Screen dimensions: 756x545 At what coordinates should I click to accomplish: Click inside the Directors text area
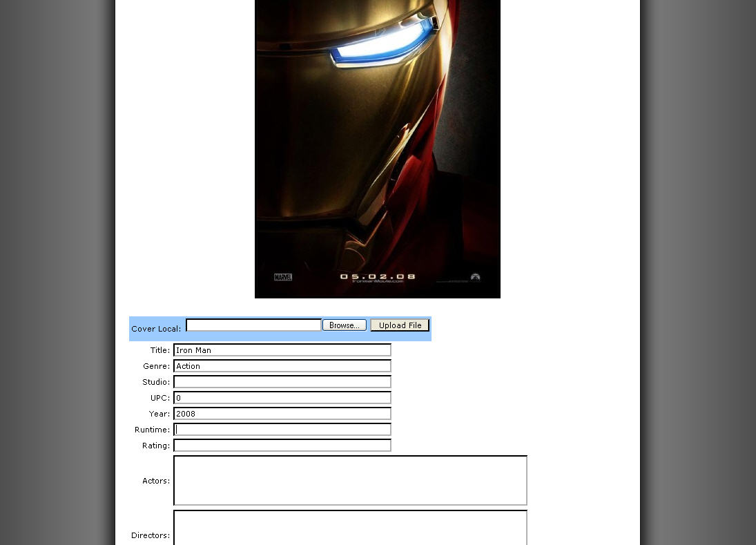350,528
